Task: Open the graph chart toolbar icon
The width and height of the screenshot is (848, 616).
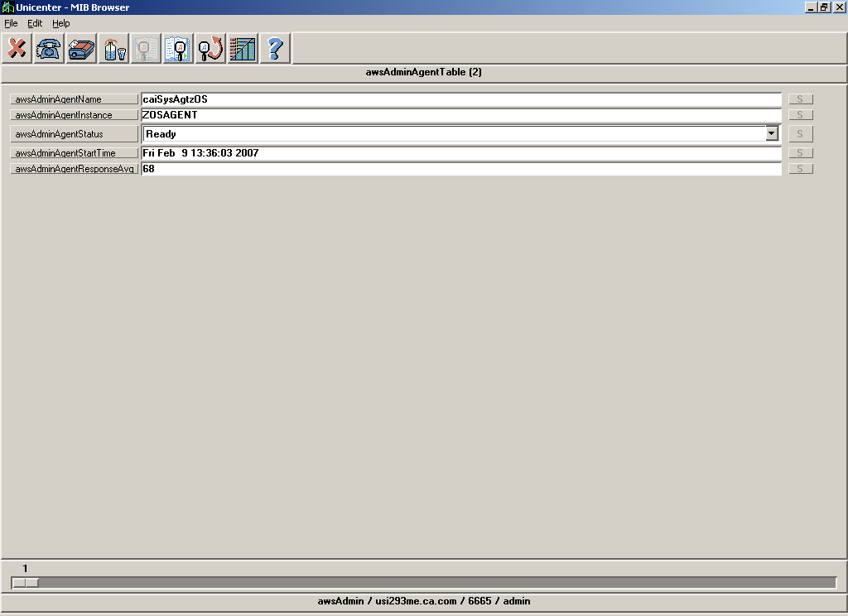Action: pyautogui.click(x=242, y=48)
